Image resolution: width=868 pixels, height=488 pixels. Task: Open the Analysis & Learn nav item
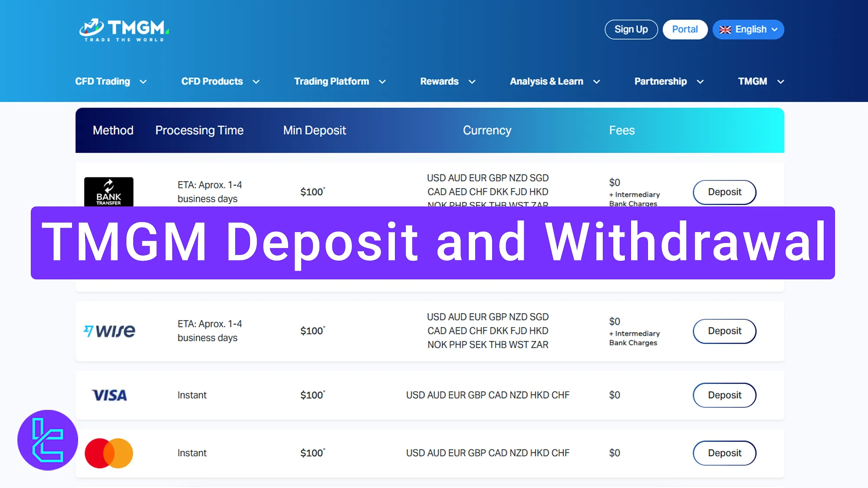[x=546, y=81]
